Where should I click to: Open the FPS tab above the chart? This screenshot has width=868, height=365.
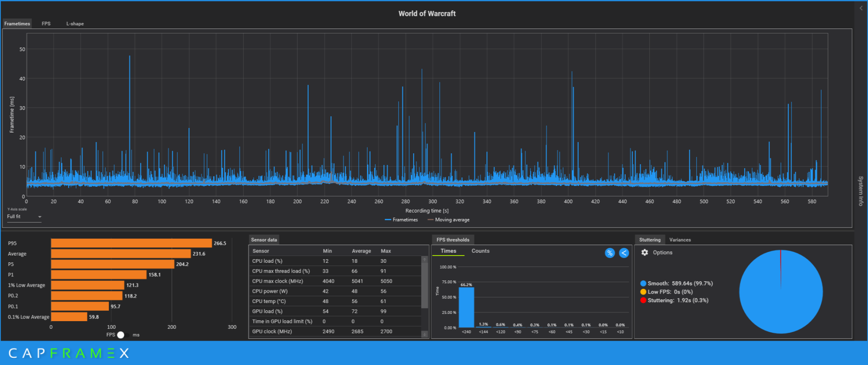[x=46, y=24]
